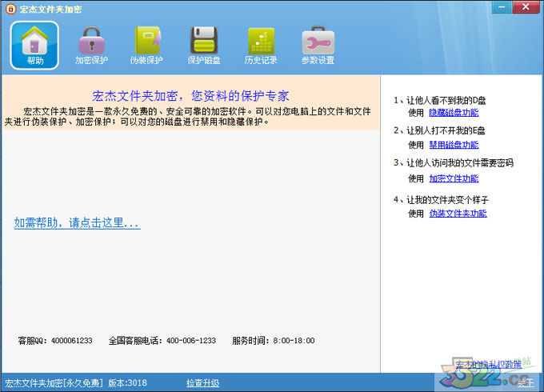
Task: Click the app lock icon in title bar
Action: click(x=10, y=9)
